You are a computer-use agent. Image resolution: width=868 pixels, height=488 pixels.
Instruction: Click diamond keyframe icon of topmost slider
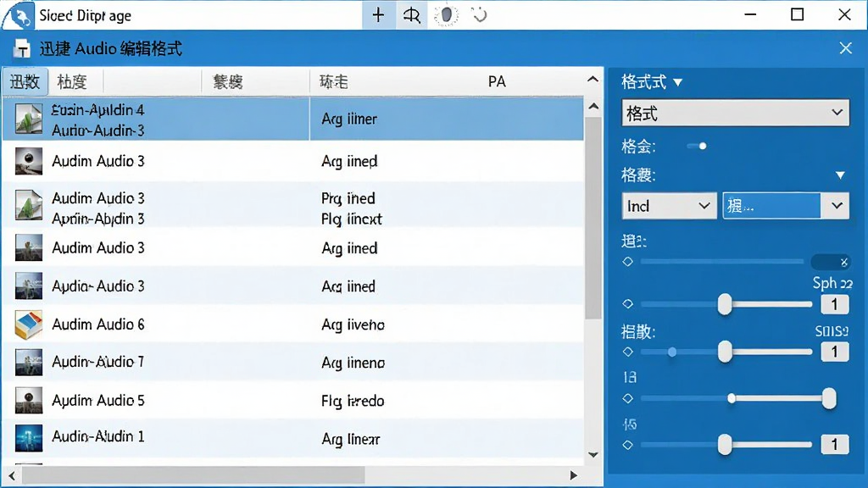point(628,261)
